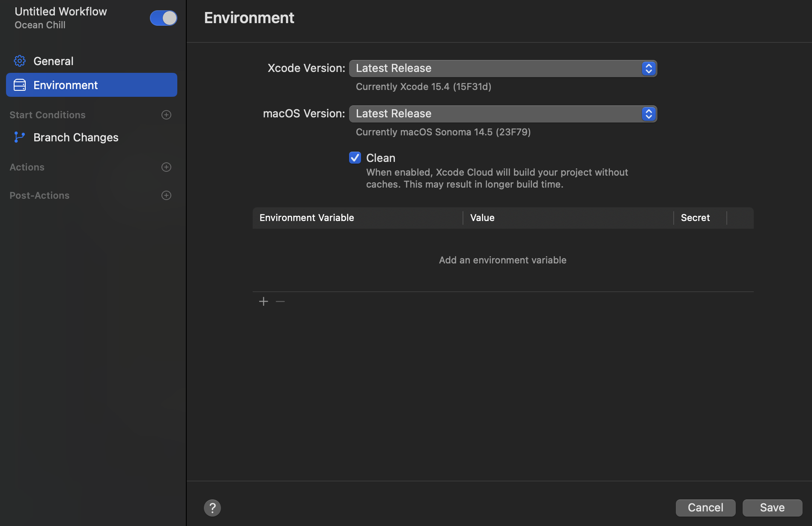Click the 'Ocean Chill' subtitle
812x526 pixels.
[40, 25]
